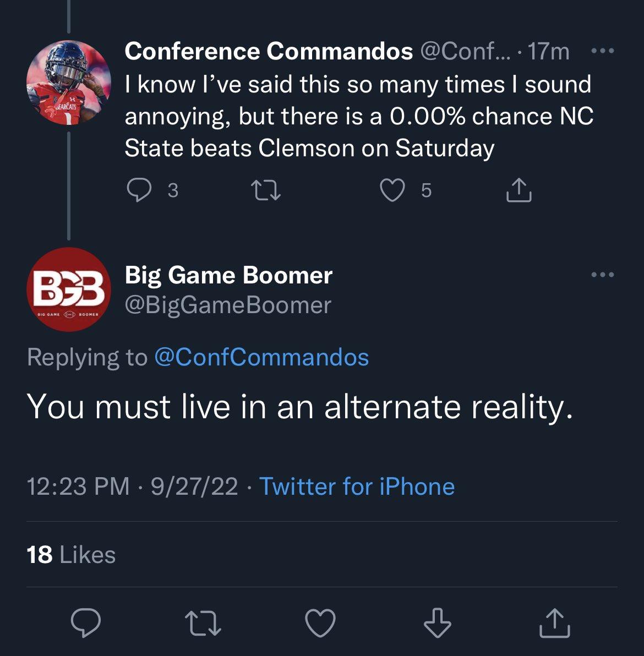Open the Twitter for iPhone link
The image size is (644, 656).
(357, 486)
